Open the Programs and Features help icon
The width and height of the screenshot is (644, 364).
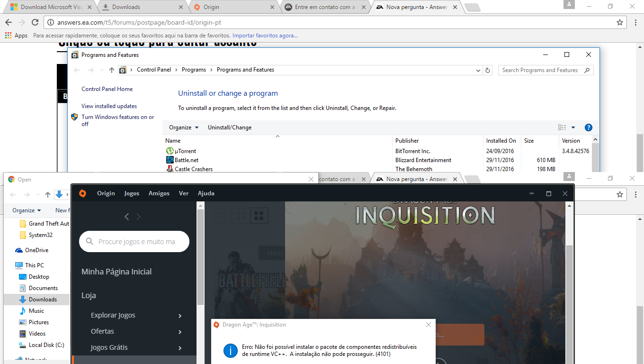click(588, 127)
